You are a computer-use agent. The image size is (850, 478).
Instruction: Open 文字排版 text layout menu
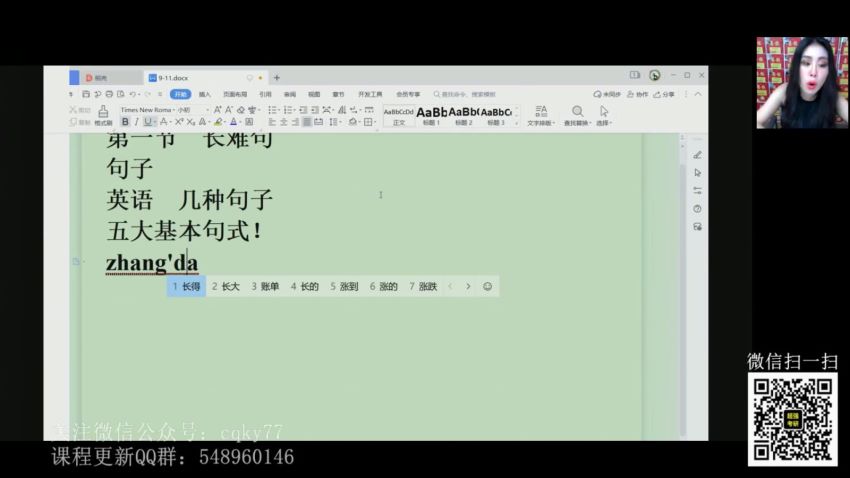540,116
